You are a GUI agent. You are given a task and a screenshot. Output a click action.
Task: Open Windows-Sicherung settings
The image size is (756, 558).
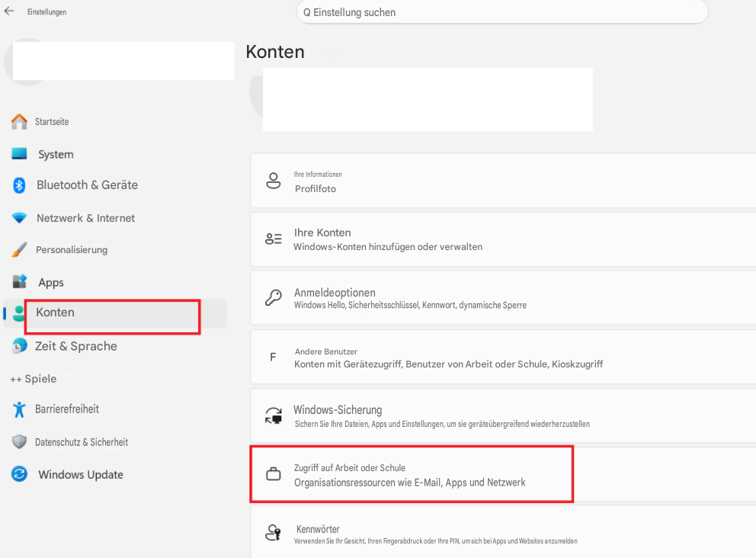(503, 415)
